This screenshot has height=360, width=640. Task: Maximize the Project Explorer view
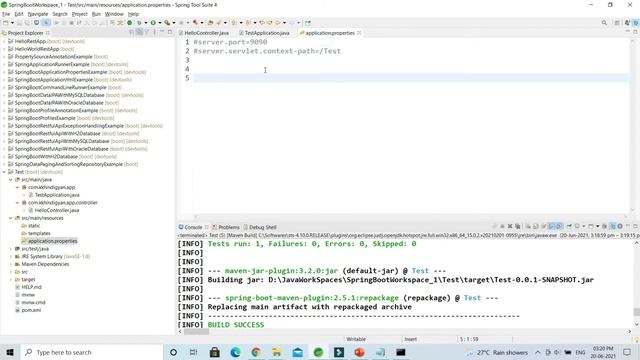(x=170, y=32)
